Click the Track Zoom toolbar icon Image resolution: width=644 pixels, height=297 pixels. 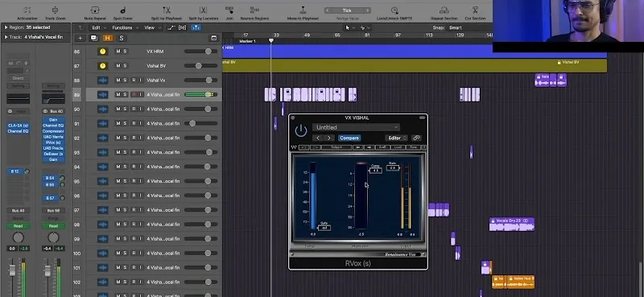click(x=55, y=10)
